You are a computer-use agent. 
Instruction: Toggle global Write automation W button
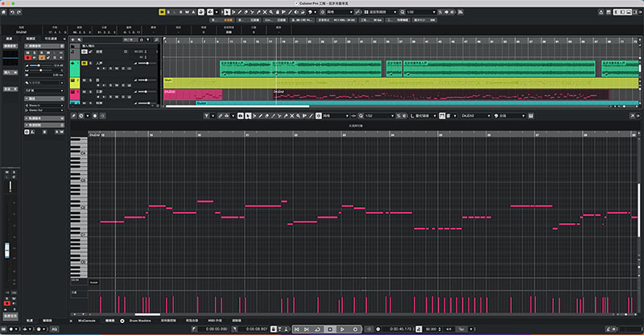(x=188, y=12)
